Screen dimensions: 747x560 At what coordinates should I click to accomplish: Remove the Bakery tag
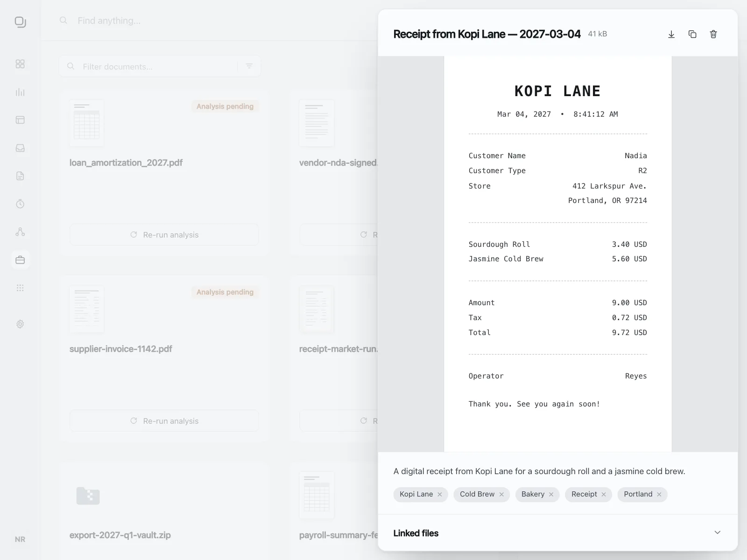551,494
